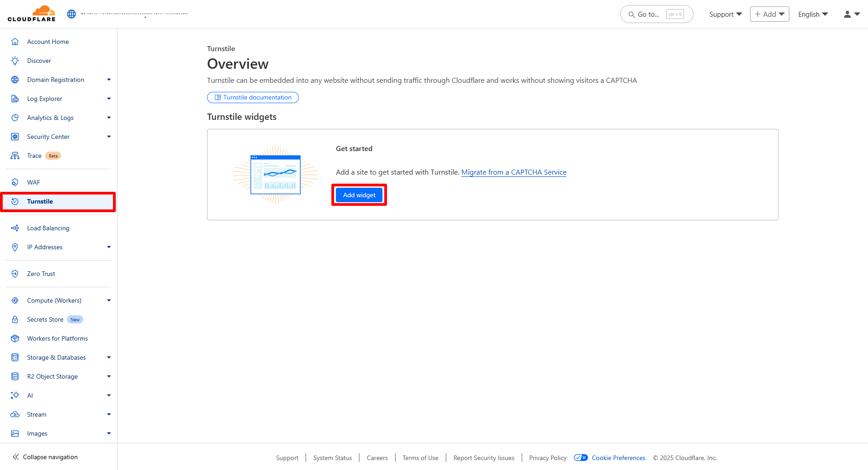The image size is (868, 470).
Task: Click the Secrets Store lock icon
Action: click(x=15, y=319)
